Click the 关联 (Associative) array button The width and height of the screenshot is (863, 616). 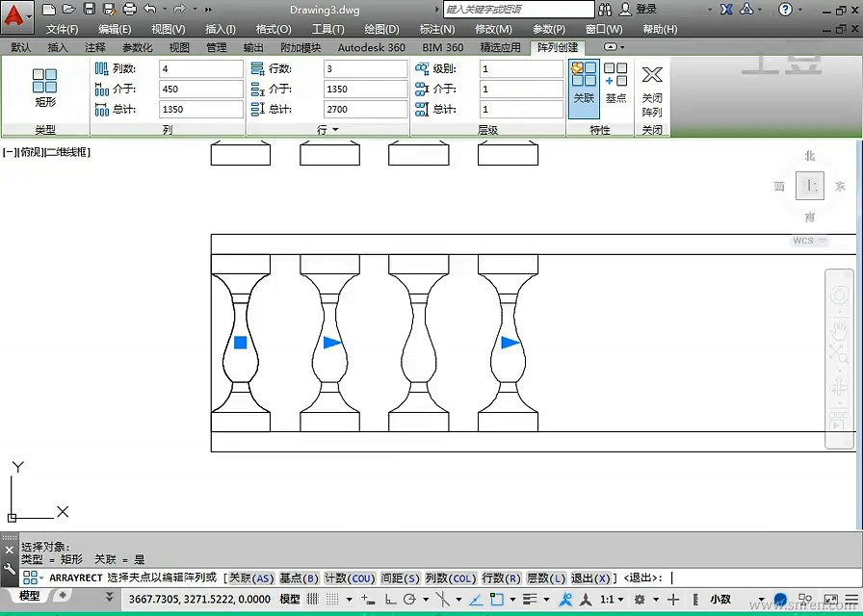point(584,85)
